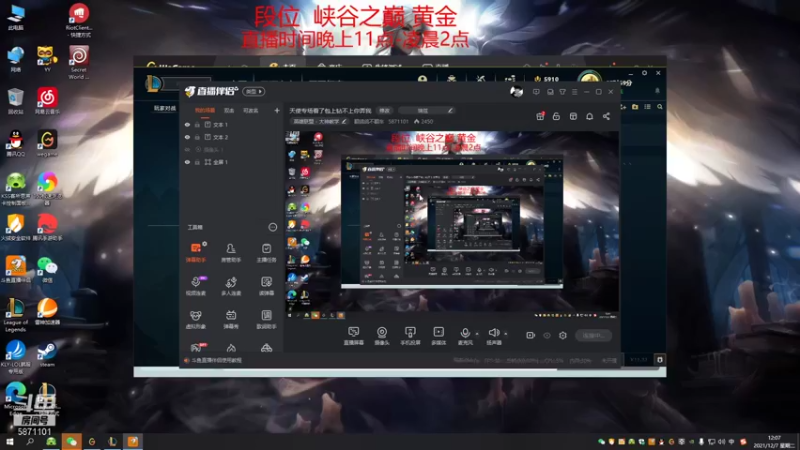
Task: Toggle the preview eye icon next to settings gear
Action: [547, 335]
